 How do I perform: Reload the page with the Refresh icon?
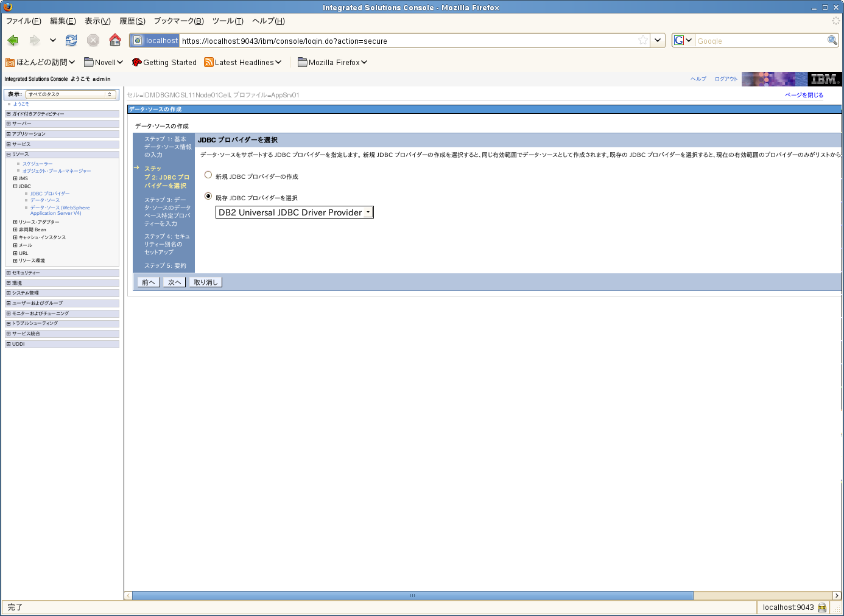(71, 40)
